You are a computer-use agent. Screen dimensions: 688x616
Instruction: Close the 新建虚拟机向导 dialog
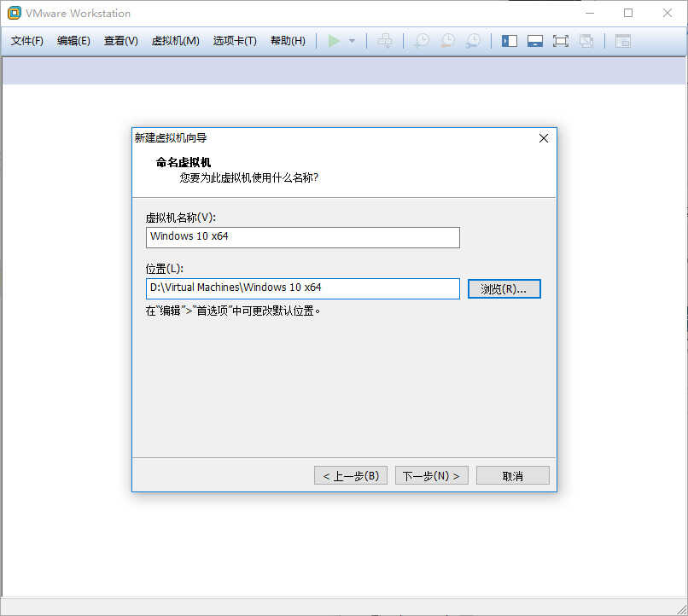pyautogui.click(x=544, y=138)
